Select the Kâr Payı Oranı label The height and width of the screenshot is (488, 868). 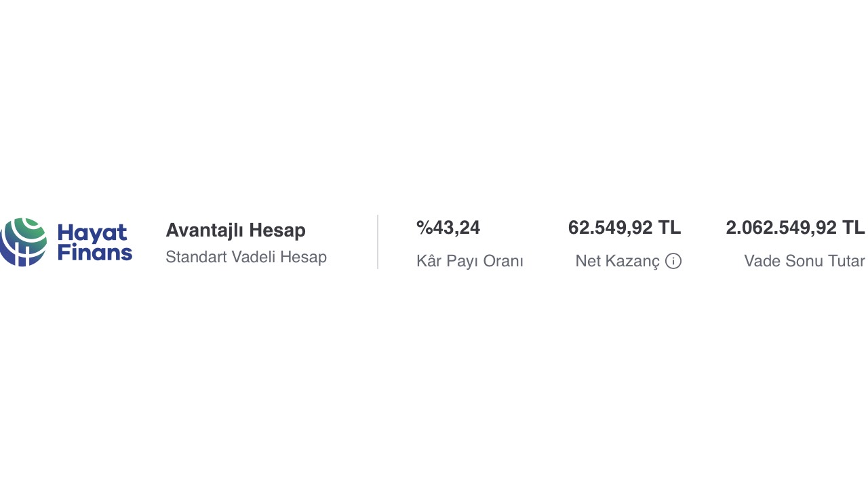coord(470,261)
